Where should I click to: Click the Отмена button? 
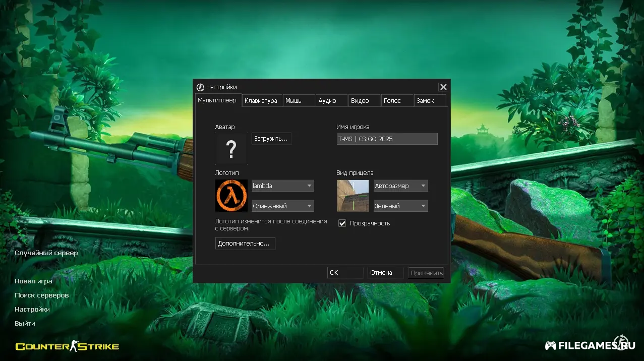(x=385, y=273)
